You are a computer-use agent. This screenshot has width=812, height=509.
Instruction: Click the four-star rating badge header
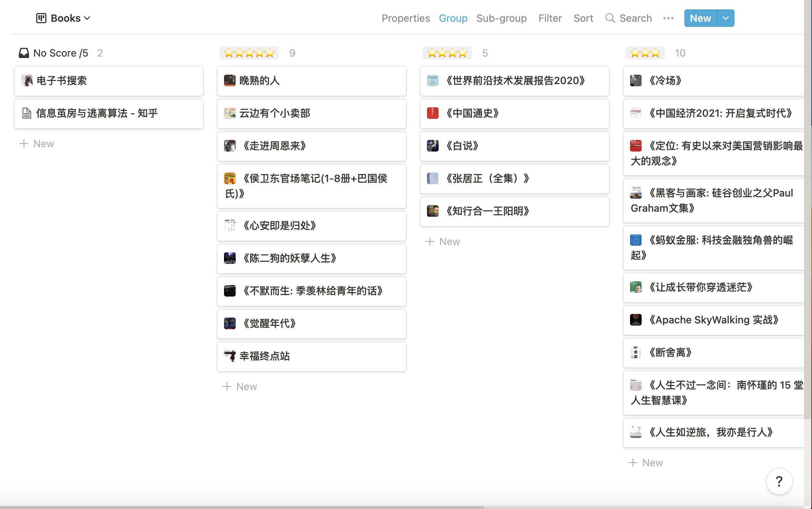point(447,53)
